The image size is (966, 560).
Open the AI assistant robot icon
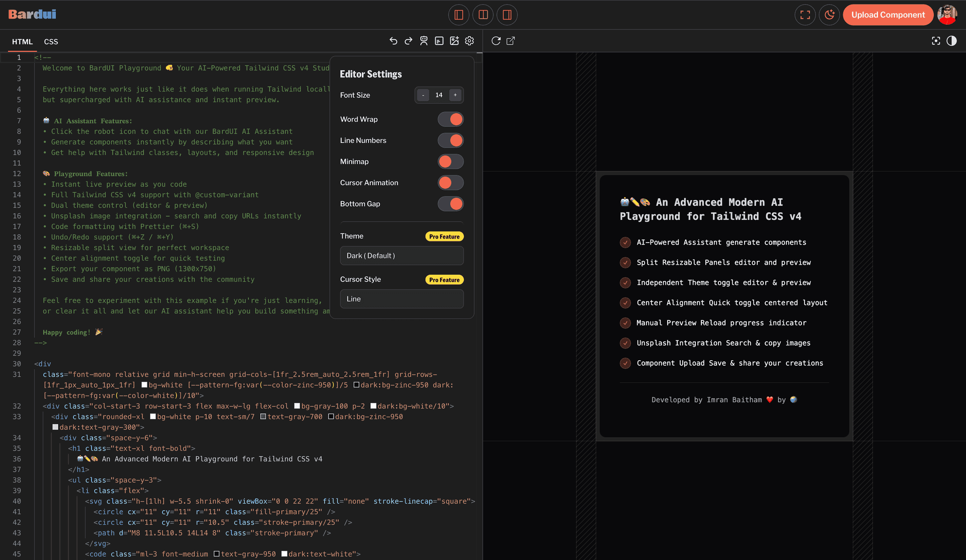pos(424,41)
